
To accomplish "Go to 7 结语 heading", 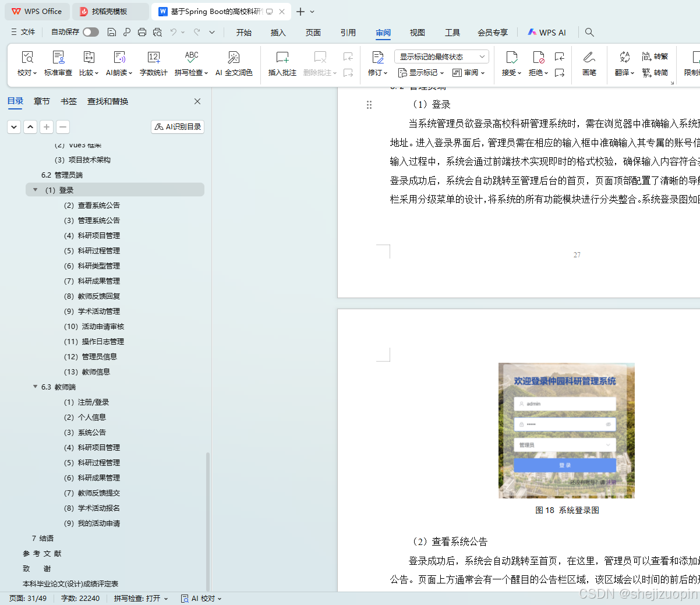I will click(x=43, y=538).
